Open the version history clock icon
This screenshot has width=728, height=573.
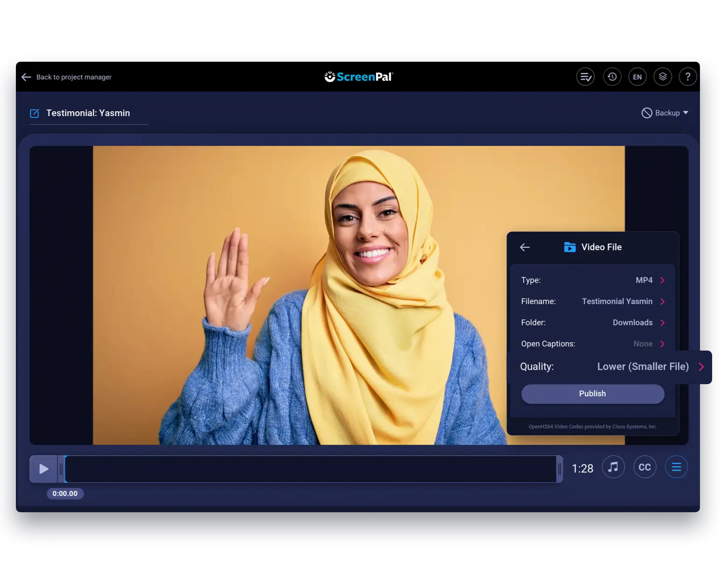coord(612,77)
